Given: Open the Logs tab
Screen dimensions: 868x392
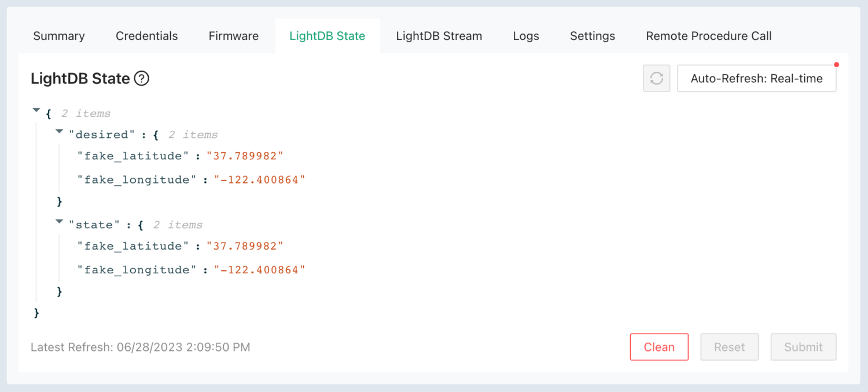Looking at the screenshot, I should click(525, 35).
